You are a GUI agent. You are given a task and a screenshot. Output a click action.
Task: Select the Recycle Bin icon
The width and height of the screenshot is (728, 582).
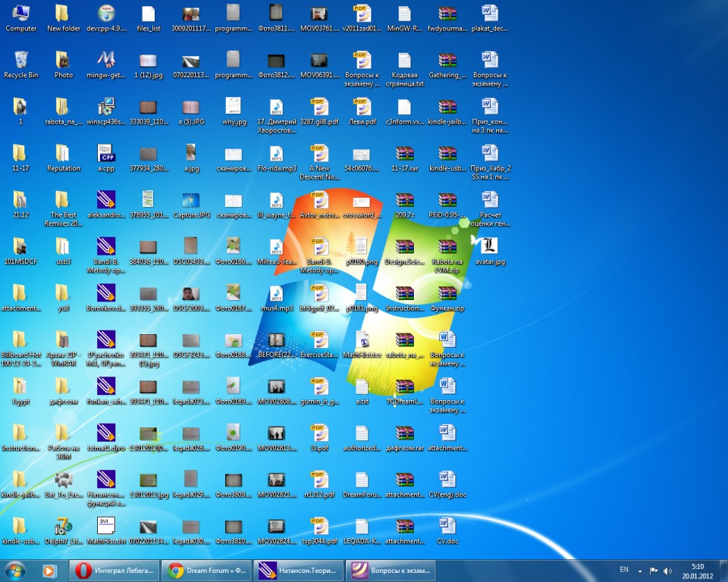pos(21,65)
